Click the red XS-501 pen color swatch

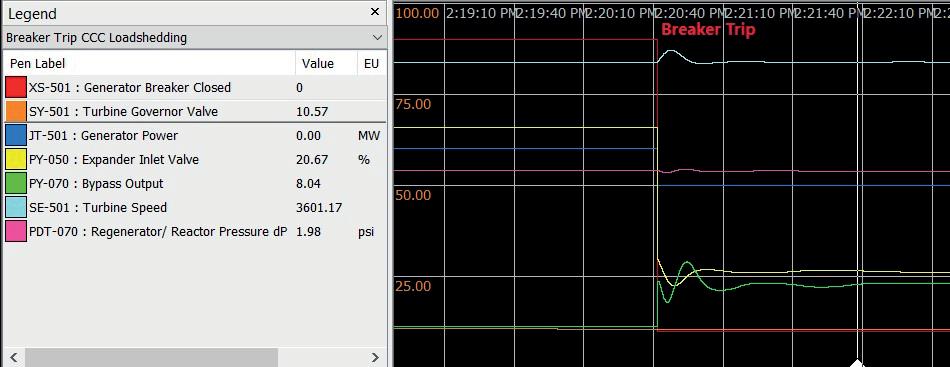[16, 87]
